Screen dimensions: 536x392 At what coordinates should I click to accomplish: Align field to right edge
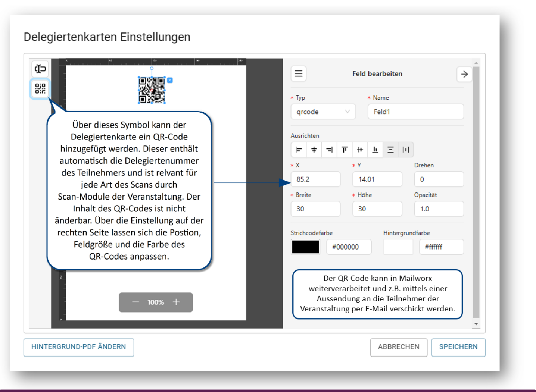pos(329,150)
